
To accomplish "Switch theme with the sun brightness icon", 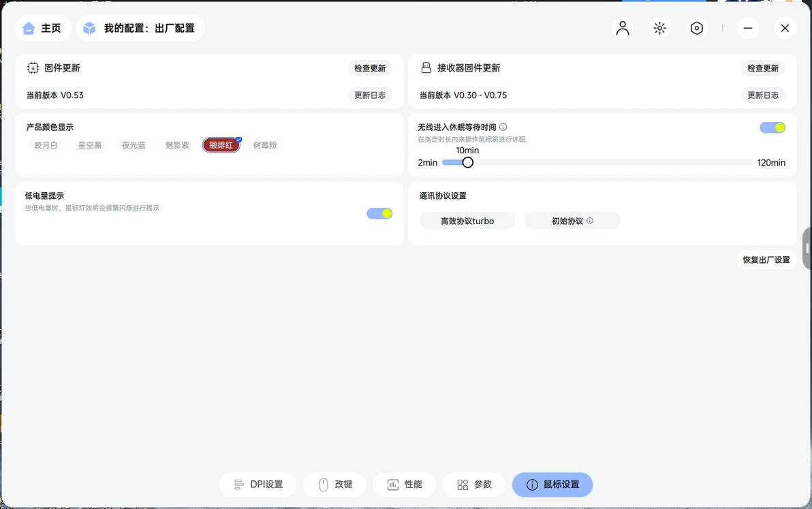I will pyautogui.click(x=659, y=28).
